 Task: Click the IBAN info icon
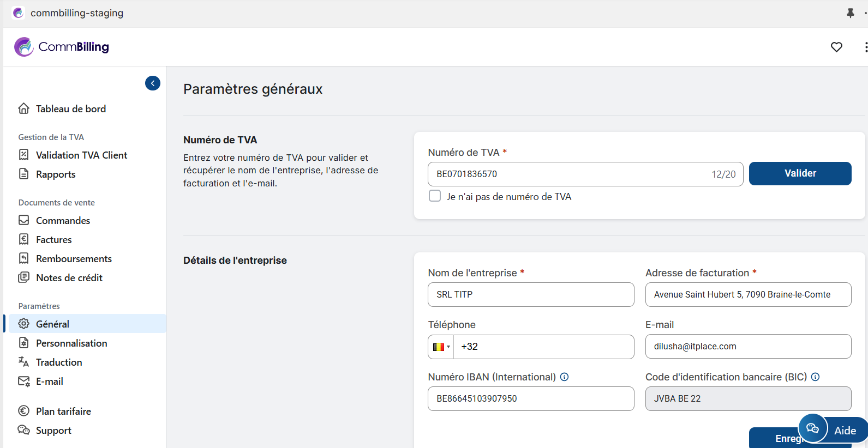click(x=565, y=377)
